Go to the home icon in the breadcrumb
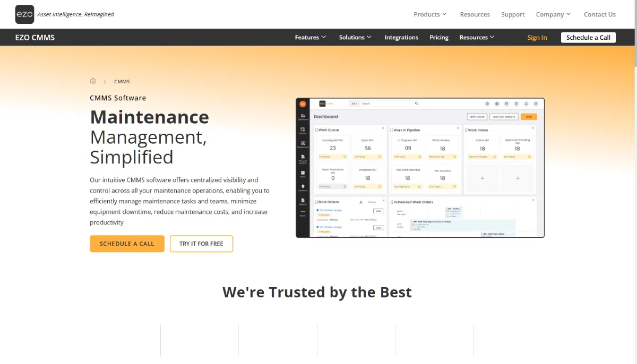This screenshot has width=637, height=364. 93,81
